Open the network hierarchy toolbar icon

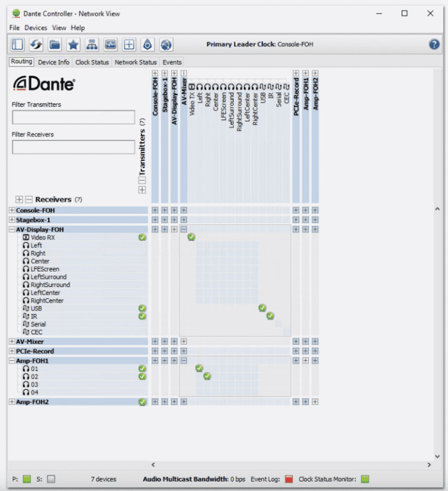(92, 44)
